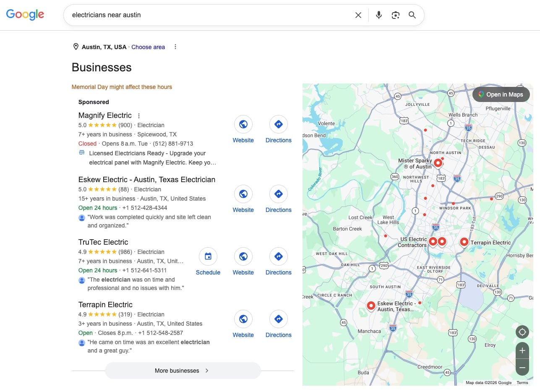Screen dimensions: 540x392
Task: Get directions to Eskew Electric
Action: 279,194
